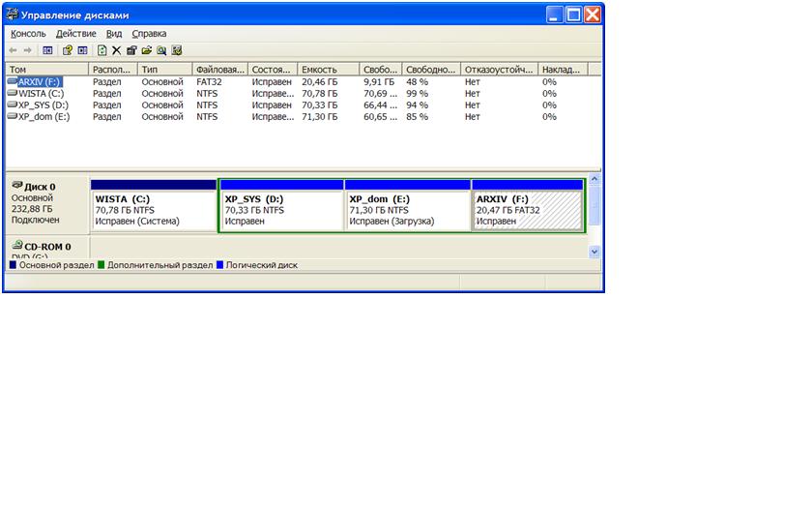Sort by the Отказоустойчивость column header
The height and width of the screenshot is (508, 812).
499,69
